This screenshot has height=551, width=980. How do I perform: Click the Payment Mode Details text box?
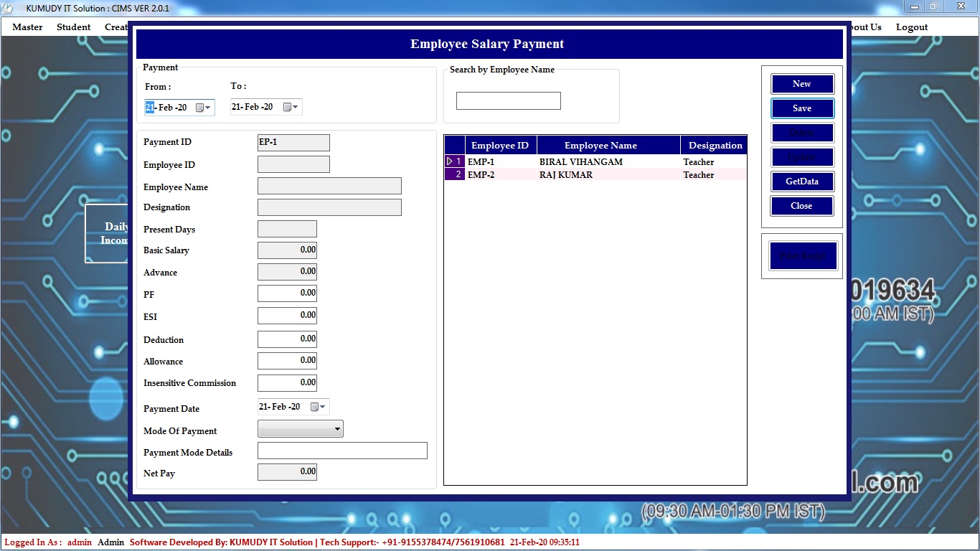point(342,451)
